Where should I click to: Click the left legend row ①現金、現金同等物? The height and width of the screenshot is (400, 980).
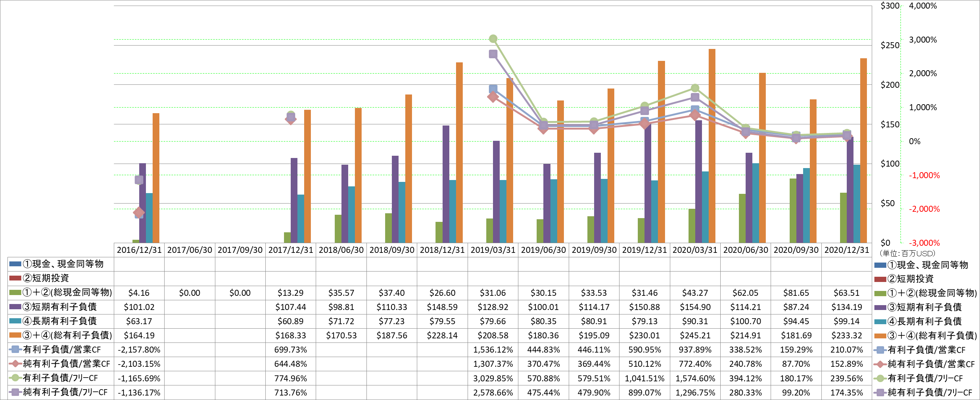[61, 264]
